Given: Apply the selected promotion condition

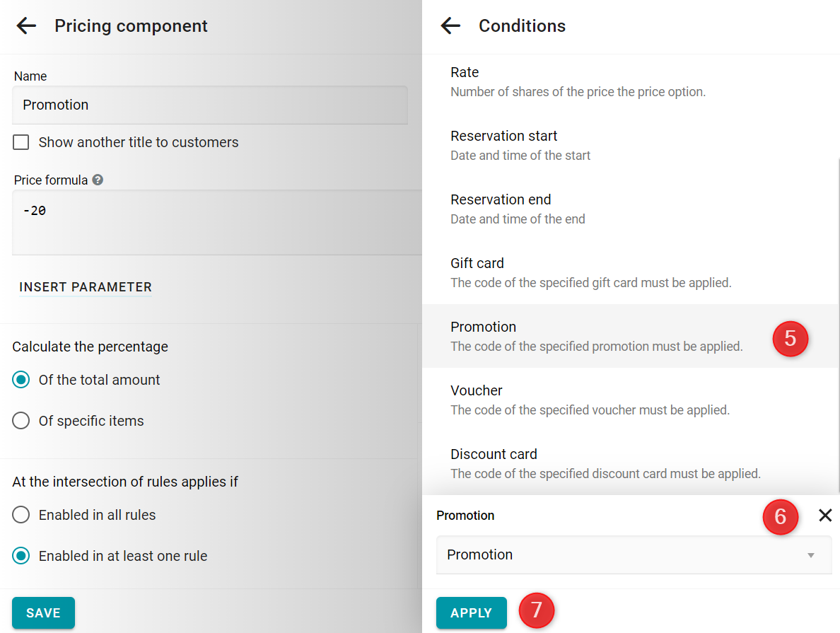Looking at the screenshot, I should (x=472, y=612).
